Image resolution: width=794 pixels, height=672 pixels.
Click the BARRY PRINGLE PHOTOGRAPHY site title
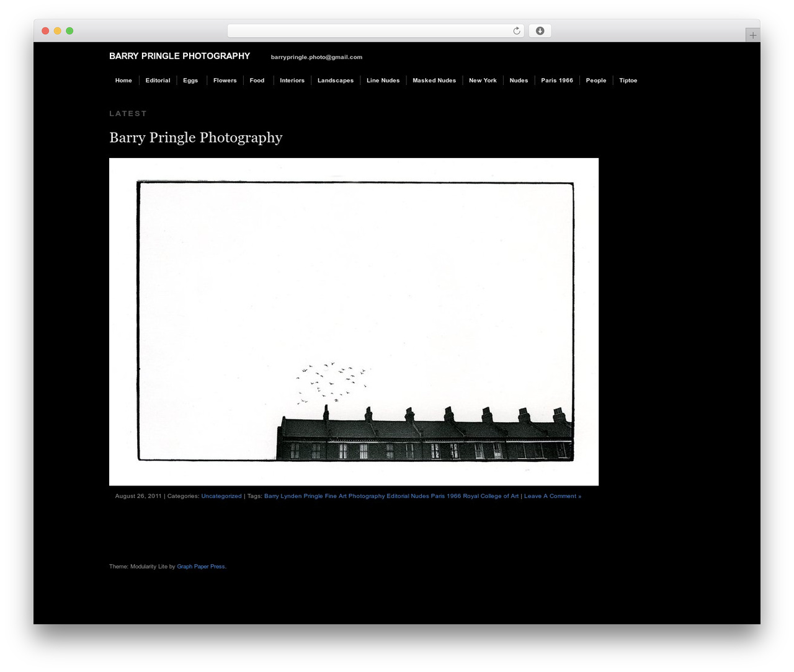pos(179,56)
